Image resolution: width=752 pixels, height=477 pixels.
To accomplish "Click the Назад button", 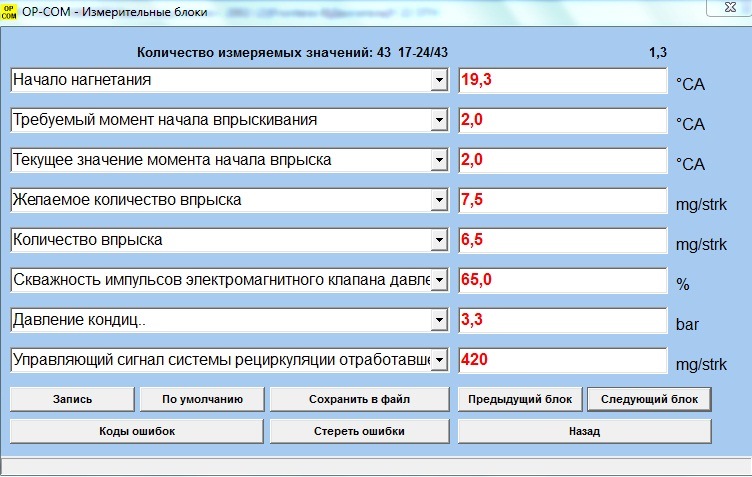I will (585, 431).
